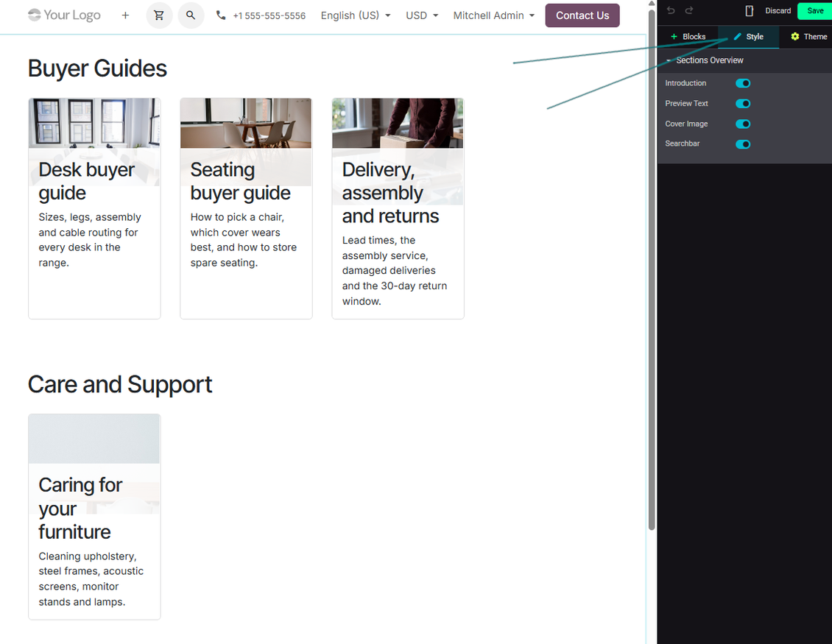Screen dimensions: 832x644
Task: Switch to the Blocks tab
Action: click(688, 37)
